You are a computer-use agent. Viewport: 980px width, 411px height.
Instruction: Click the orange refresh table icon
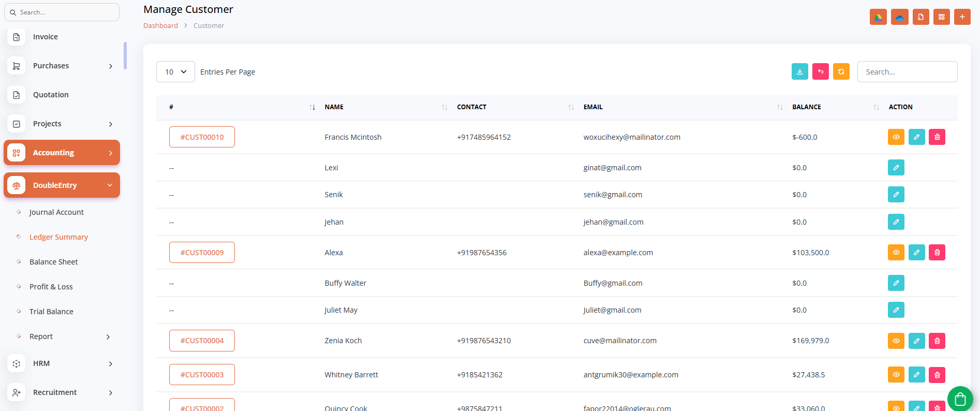[841, 71]
